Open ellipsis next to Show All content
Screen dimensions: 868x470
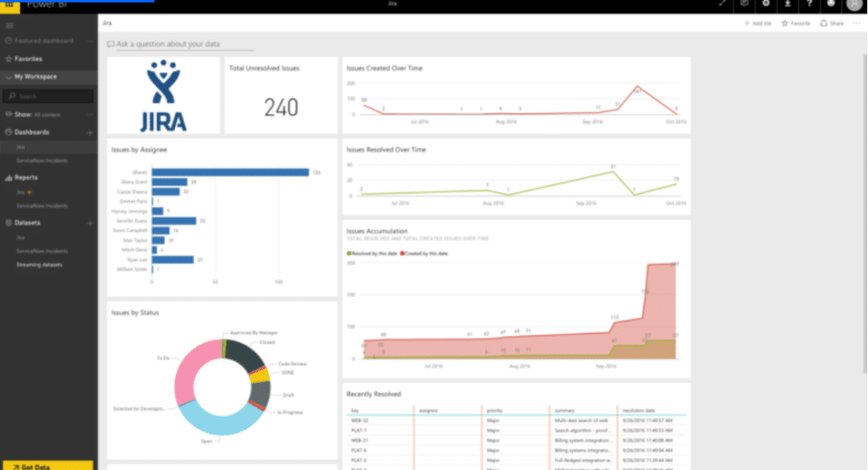click(90, 114)
